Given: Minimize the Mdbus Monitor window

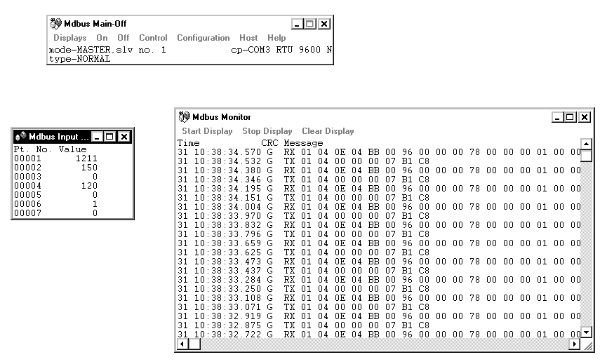Looking at the screenshot, I should (557, 117).
